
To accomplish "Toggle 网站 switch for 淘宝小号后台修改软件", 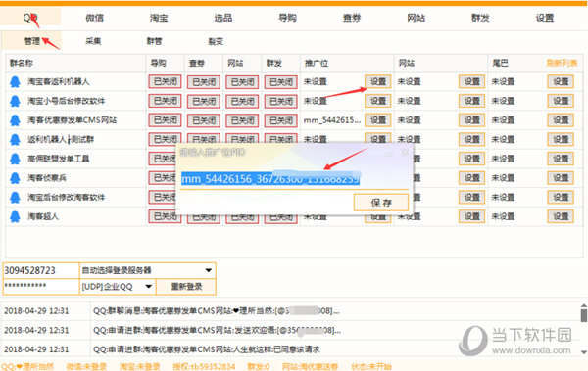I will (242, 101).
